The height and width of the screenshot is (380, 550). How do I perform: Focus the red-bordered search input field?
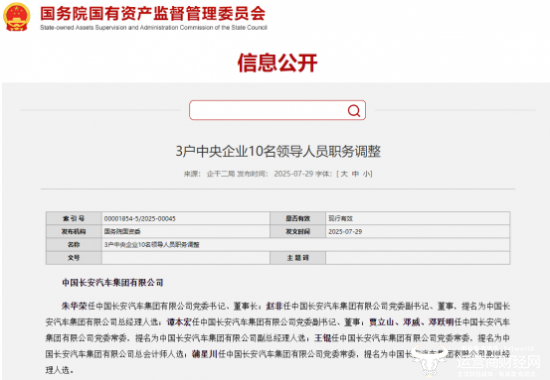(x=277, y=110)
